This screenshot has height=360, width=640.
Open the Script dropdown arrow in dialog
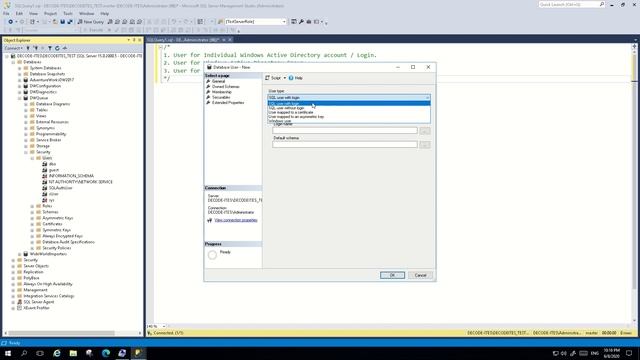(x=284, y=78)
